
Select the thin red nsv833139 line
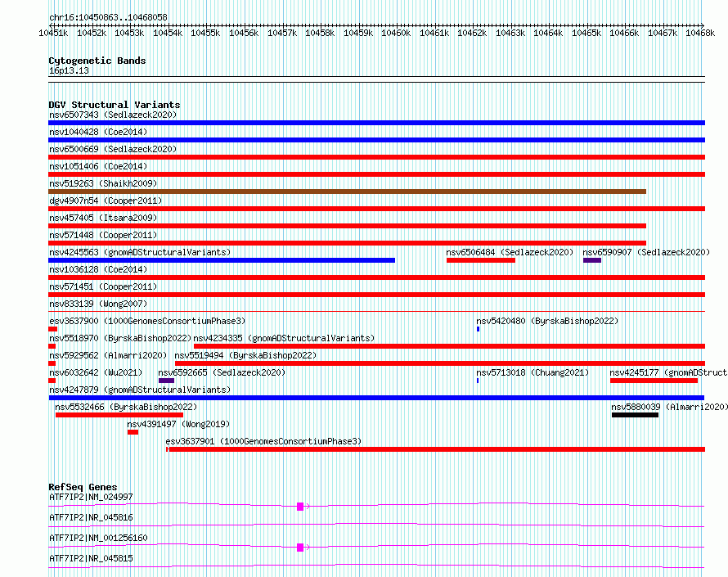[376, 311]
